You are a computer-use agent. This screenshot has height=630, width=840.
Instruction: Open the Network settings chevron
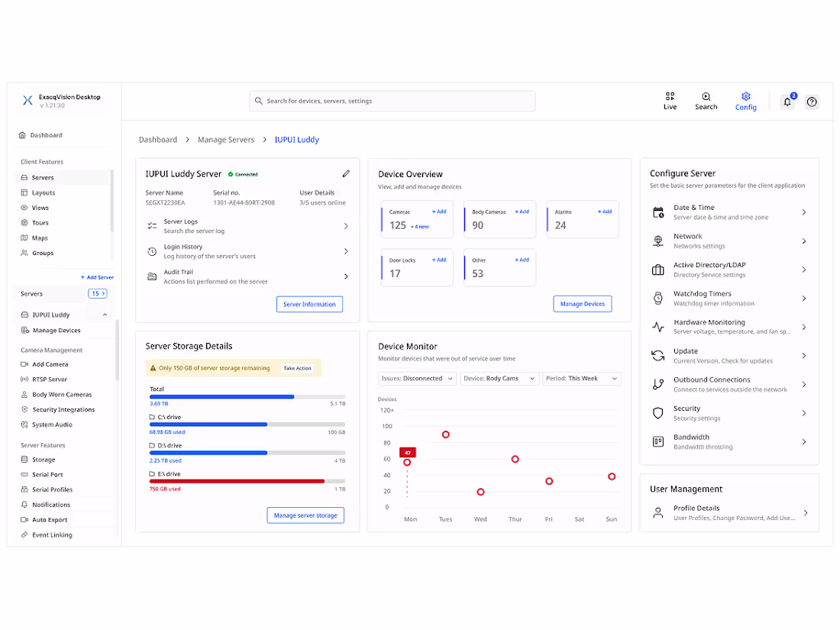pyautogui.click(x=804, y=241)
